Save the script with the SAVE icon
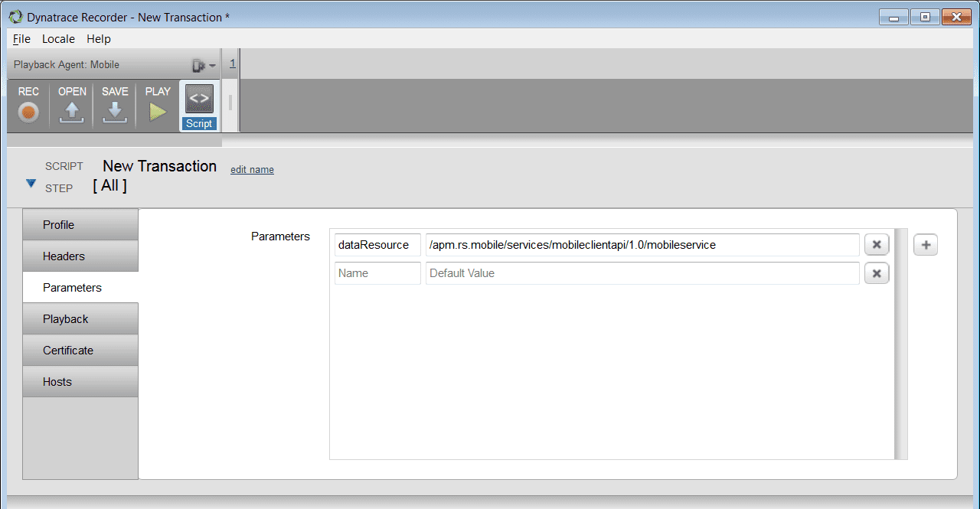The width and height of the screenshot is (980, 509). (x=115, y=105)
